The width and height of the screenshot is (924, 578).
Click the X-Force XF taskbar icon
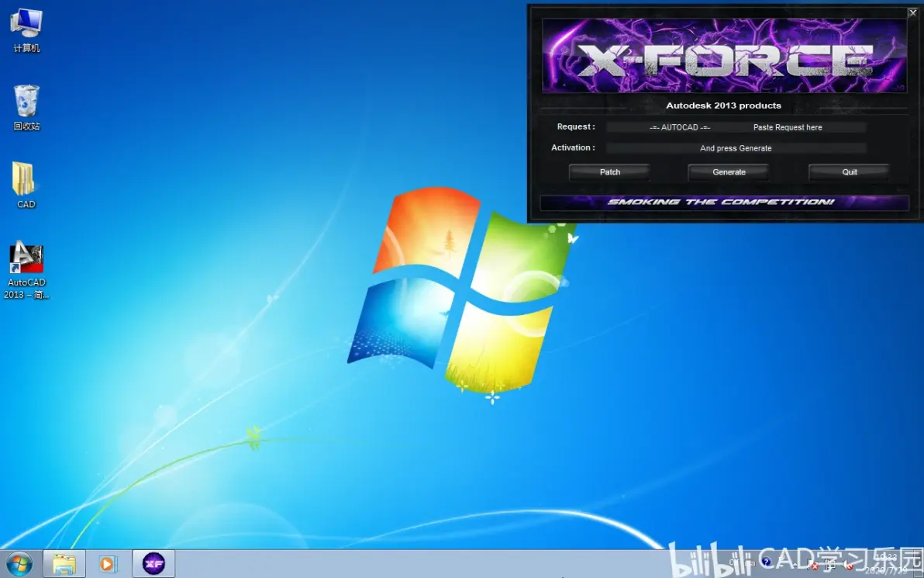tap(153, 564)
